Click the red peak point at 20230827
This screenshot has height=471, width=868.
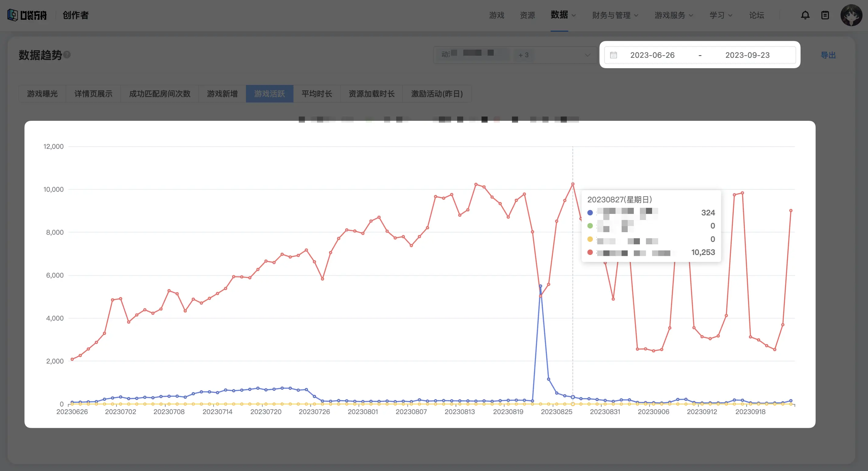pyautogui.click(x=573, y=184)
